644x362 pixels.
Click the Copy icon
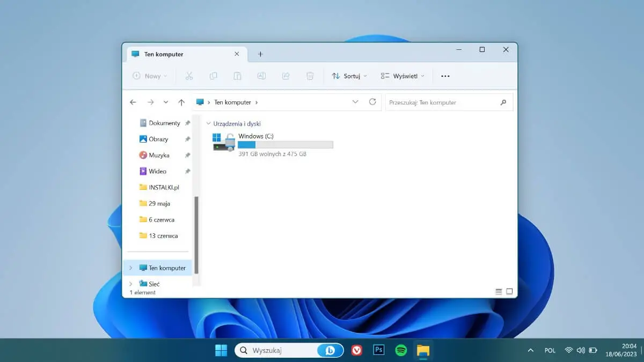point(213,76)
